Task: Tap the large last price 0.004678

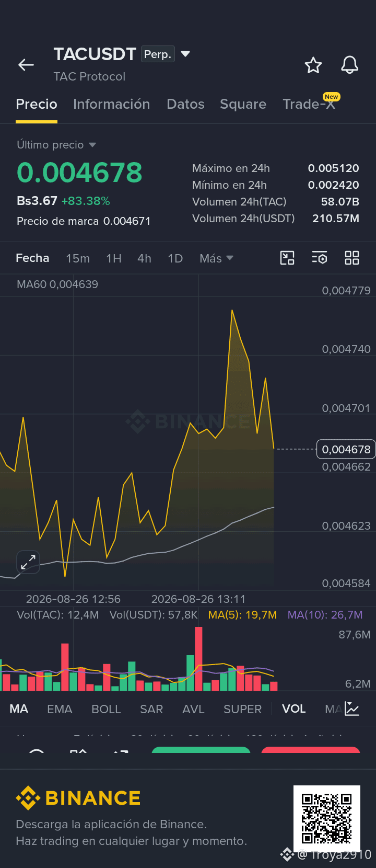Action: tap(79, 173)
